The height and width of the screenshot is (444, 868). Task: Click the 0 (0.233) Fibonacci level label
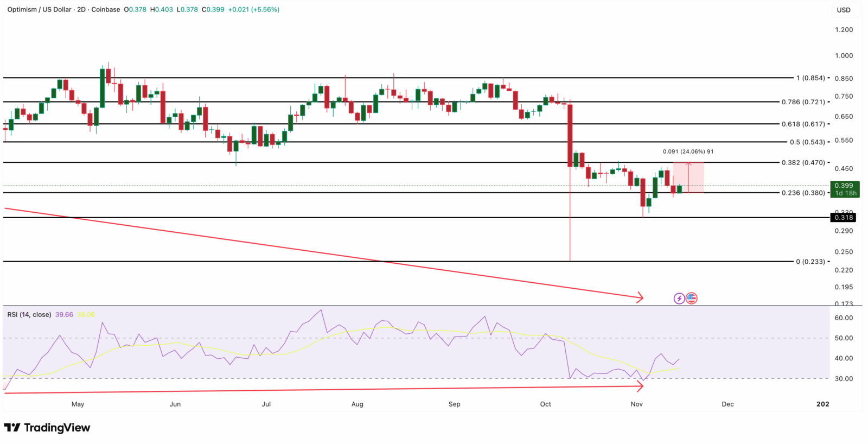810,262
